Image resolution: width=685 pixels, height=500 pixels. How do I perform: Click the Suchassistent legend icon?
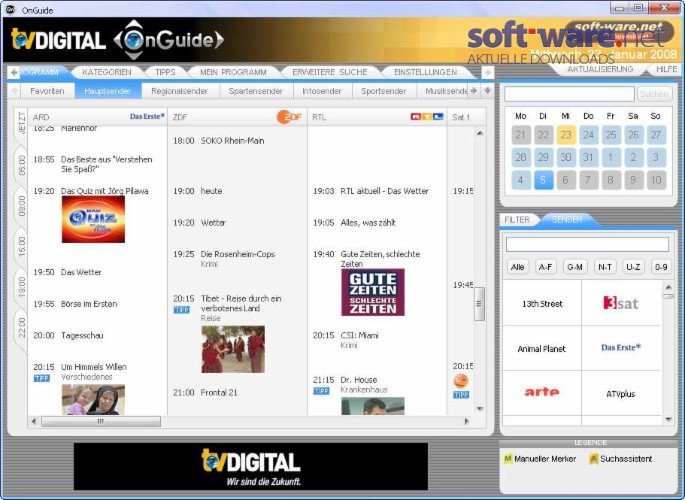(593, 459)
